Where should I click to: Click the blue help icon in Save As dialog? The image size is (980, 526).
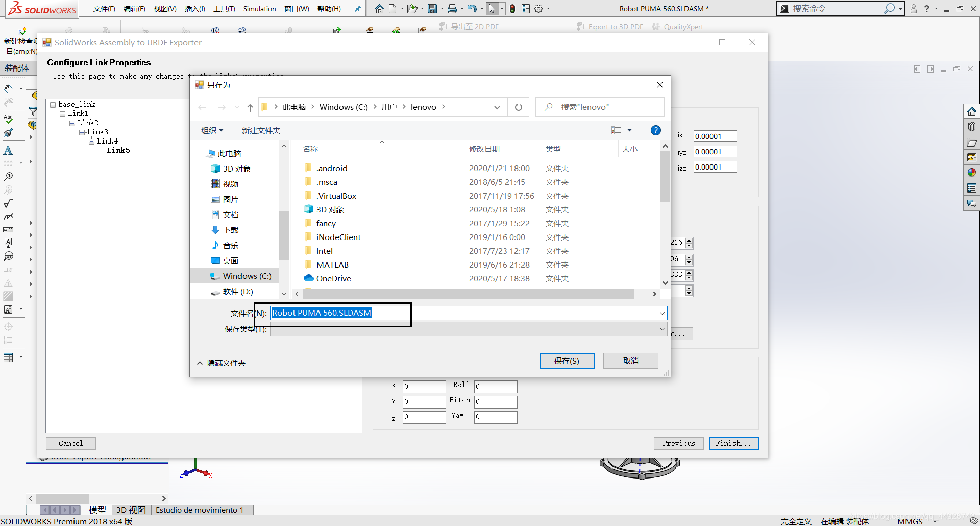coord(656,130)
